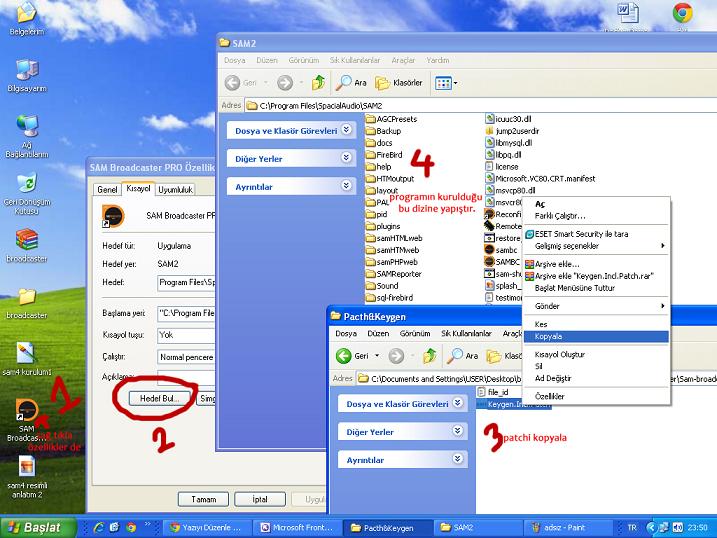Expand Dosya ve Klasör Görevleri in Pacth&Keygen
The height and width of the screenshot is (538, 717).
coord(458,403)
